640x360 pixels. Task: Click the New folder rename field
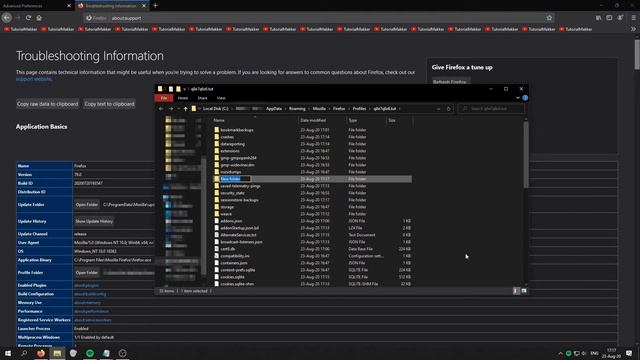tap(236, 179)
